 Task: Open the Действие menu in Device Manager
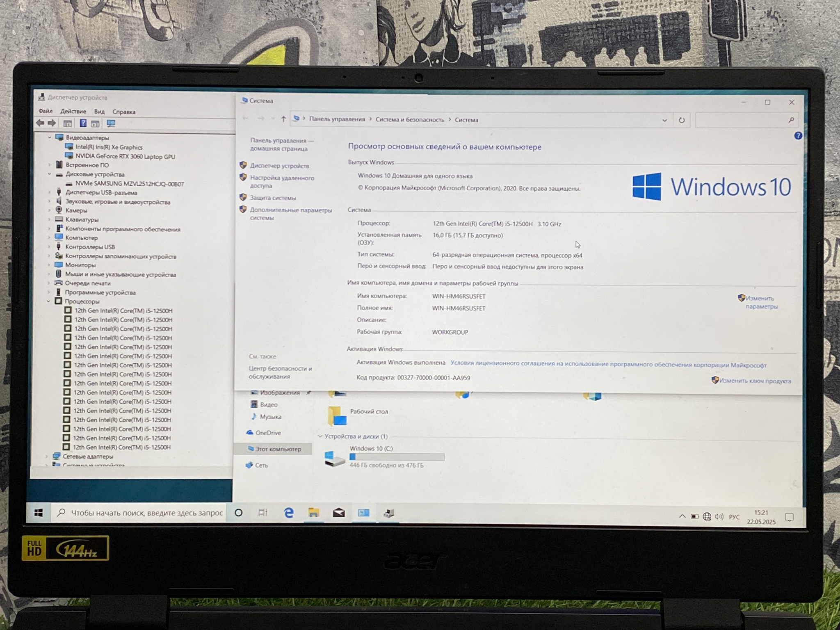tap(73, 111)
